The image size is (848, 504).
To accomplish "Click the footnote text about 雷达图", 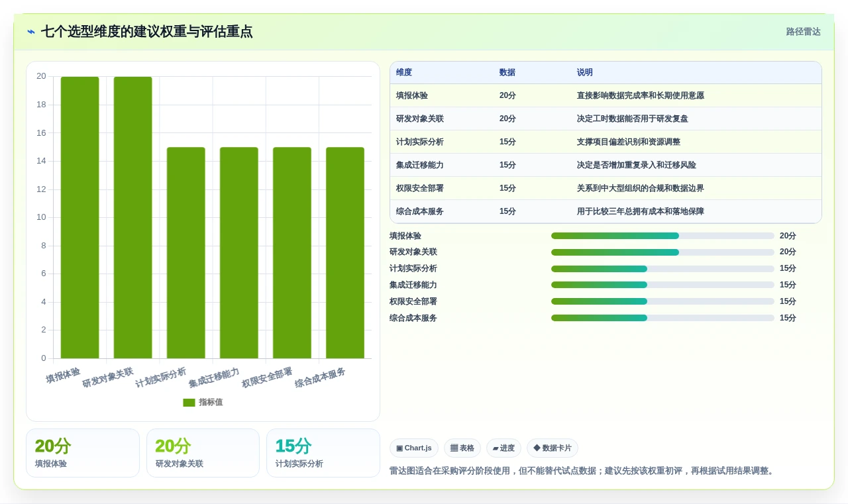I will tap(584, 471).
